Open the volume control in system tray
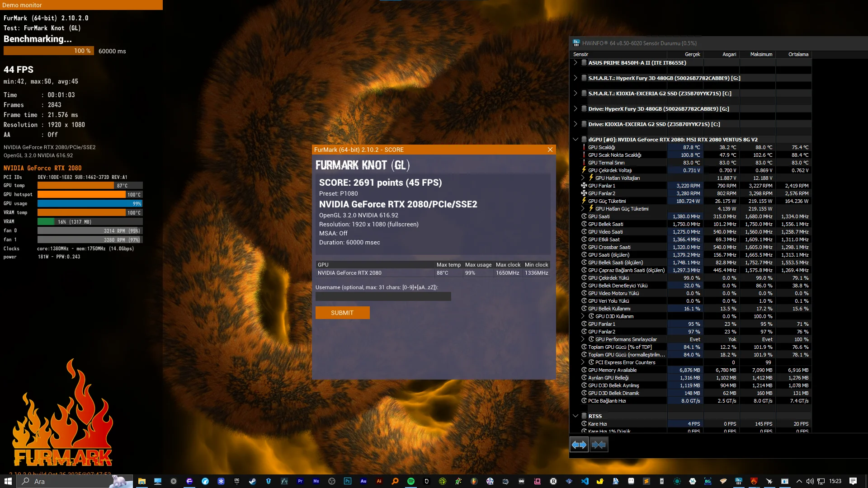 [810, 481]
